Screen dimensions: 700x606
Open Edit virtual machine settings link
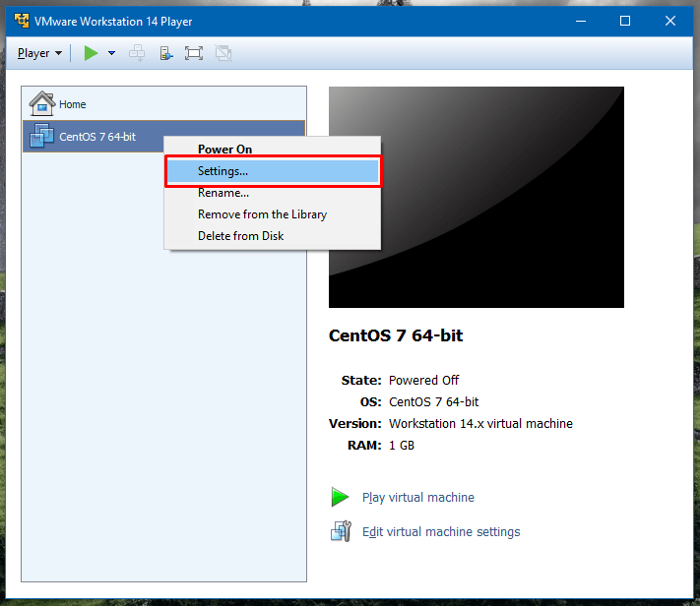click(441, 531)
